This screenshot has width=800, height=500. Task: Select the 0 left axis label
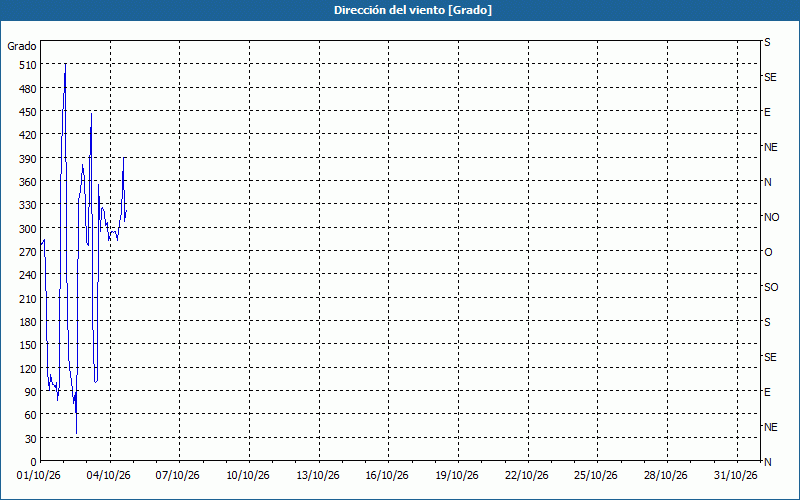pyautogui.click(x=34, y=462)
